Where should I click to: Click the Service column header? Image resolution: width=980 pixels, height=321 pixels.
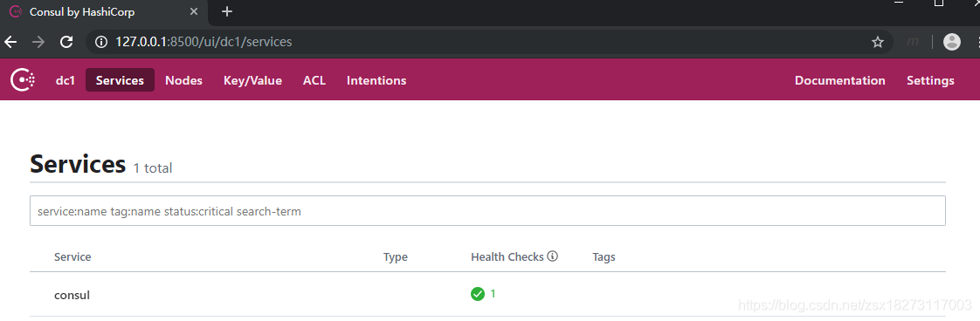[x=72, y=256]
